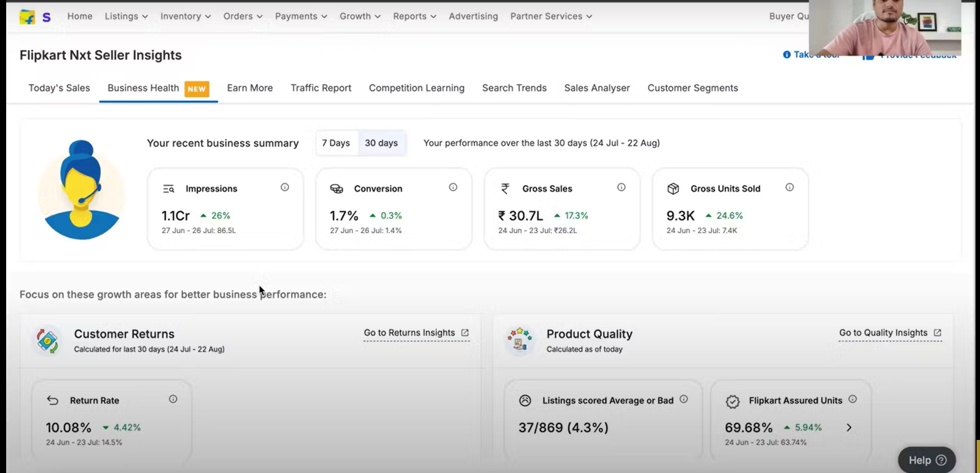
Task: Click the Take a tour info icon
Action: click(787, 54)
